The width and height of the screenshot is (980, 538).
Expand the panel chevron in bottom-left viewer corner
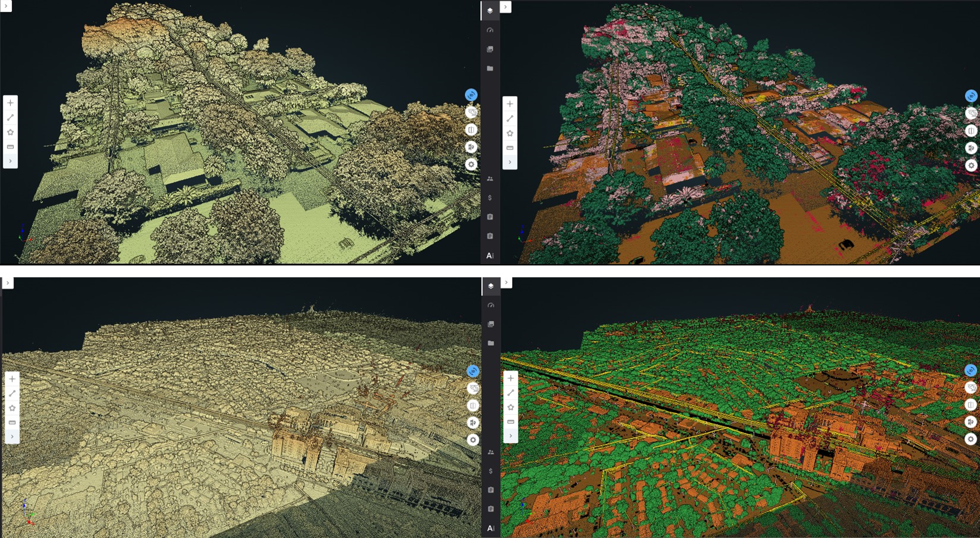pos(8,283)
